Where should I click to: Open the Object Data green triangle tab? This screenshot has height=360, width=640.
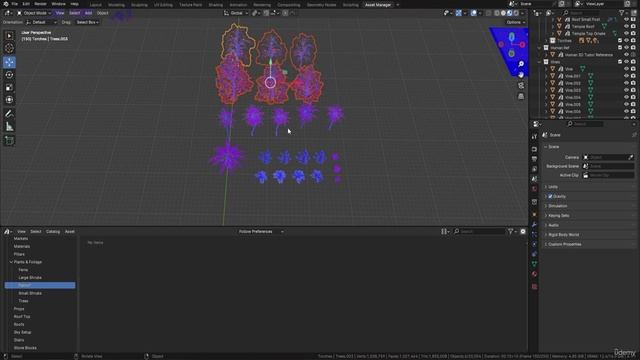click(x=534, y=264)
